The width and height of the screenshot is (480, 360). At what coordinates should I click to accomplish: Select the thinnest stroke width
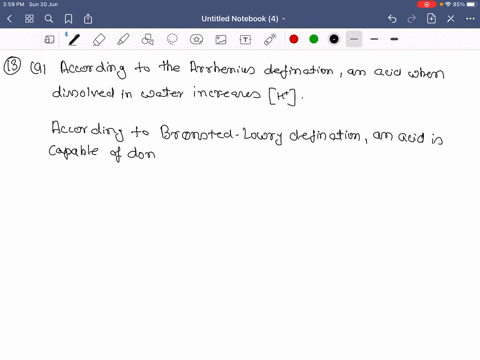click(354, 39)
